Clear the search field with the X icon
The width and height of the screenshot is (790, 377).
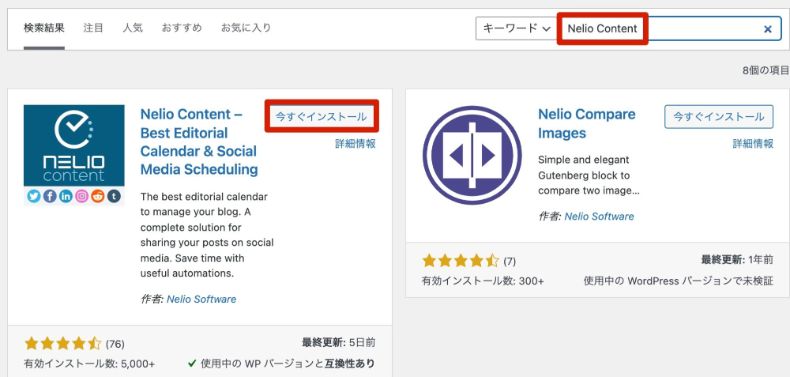click(768, 29)
